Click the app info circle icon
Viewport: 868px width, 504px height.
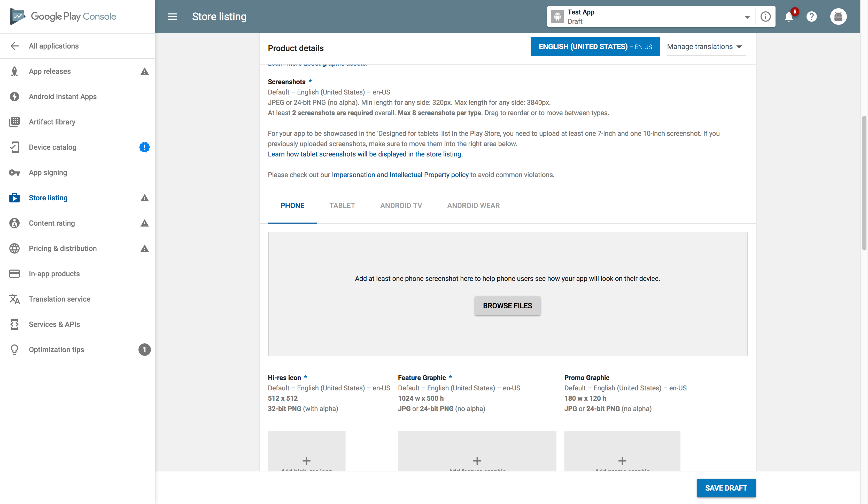765,17
